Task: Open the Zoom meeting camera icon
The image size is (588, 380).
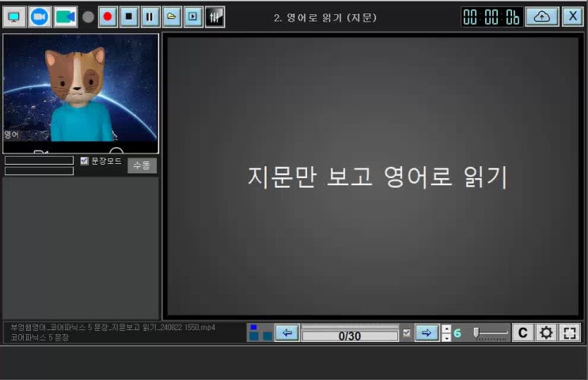Action: tap(40, 17)
